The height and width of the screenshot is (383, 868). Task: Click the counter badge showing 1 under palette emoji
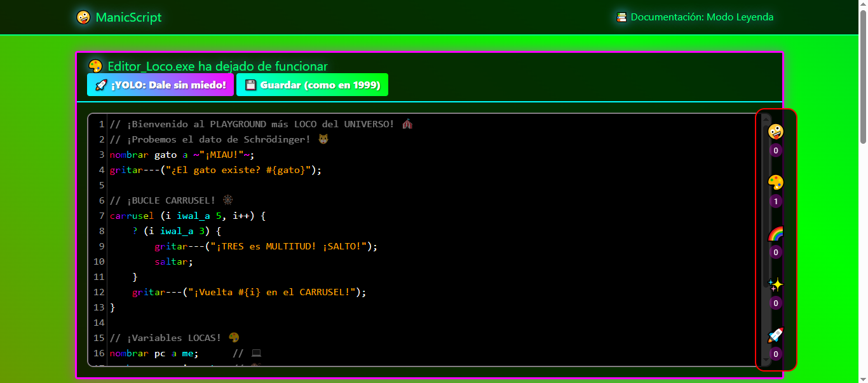click(775, 201)
